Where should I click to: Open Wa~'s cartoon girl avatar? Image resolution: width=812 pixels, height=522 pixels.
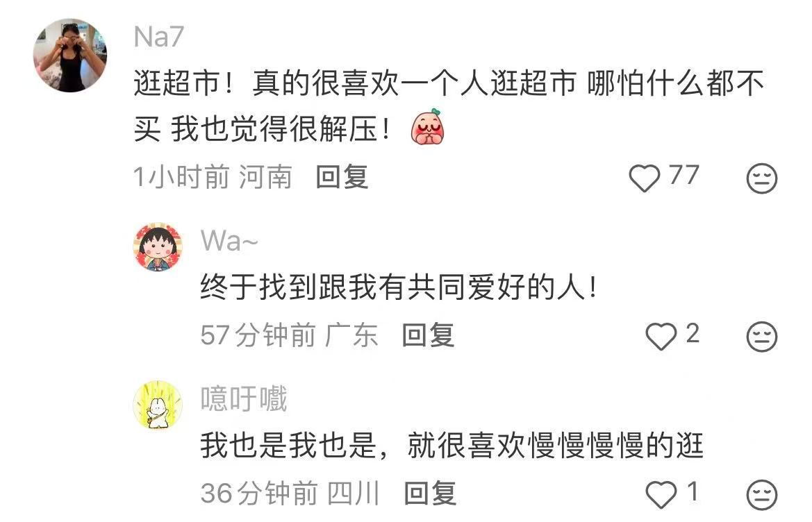point(158,247)
